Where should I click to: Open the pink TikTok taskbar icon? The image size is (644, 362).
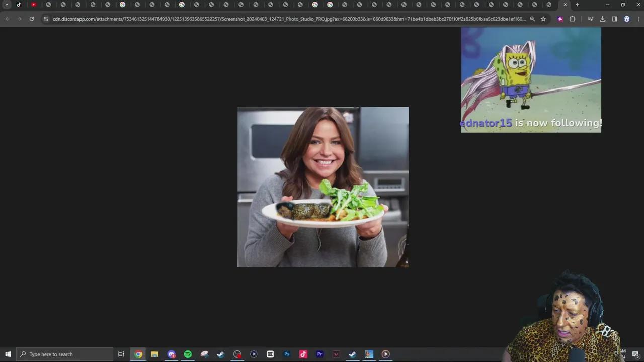tap(303, 354)
